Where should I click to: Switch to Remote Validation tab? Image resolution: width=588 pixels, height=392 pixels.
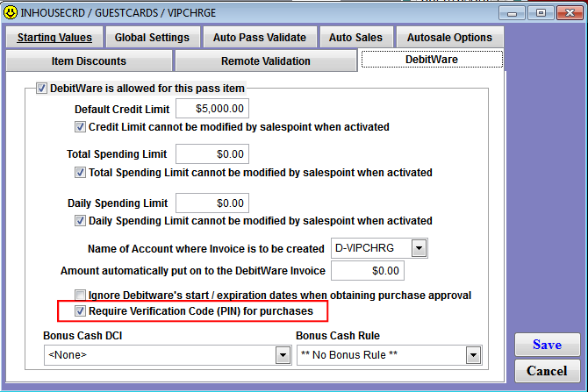click(266, 61)
